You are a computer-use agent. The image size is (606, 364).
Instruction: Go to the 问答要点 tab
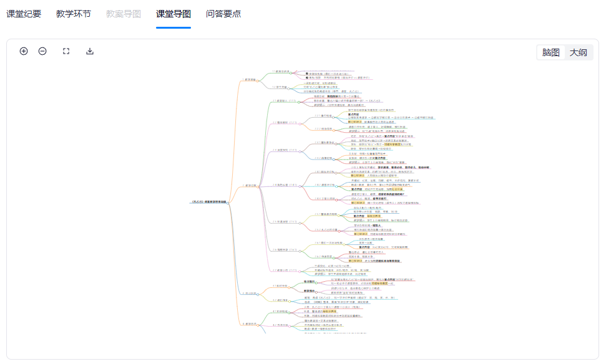223,14
